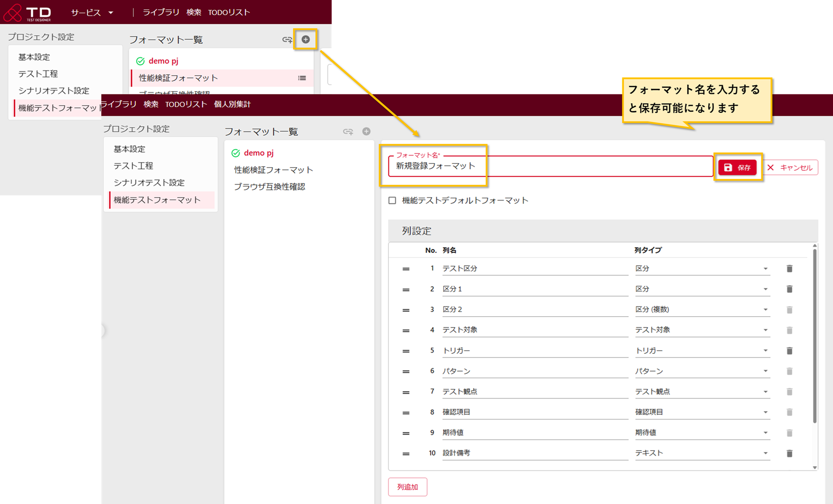Click the drag handle icon on the パターン row

point(405,371)
